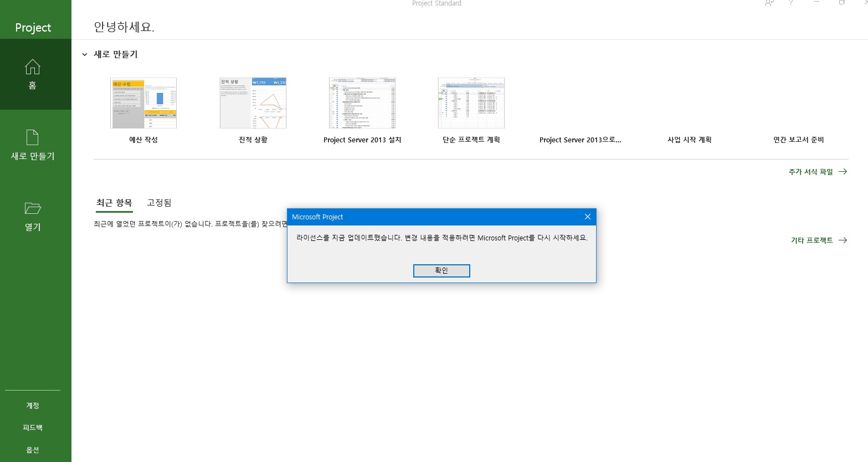Close the Microsoft Project dialog with X
This screenshot has height=462, width=868.
[588, 217]
